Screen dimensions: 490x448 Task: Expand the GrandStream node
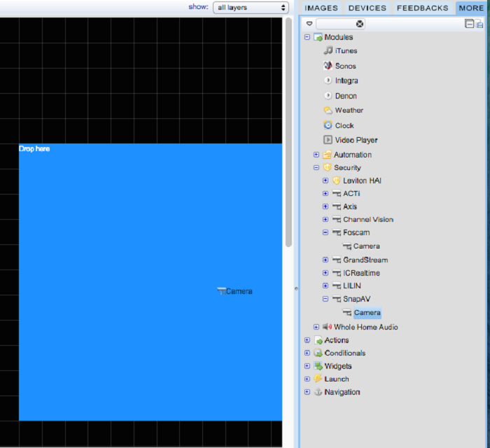[325, 260]
